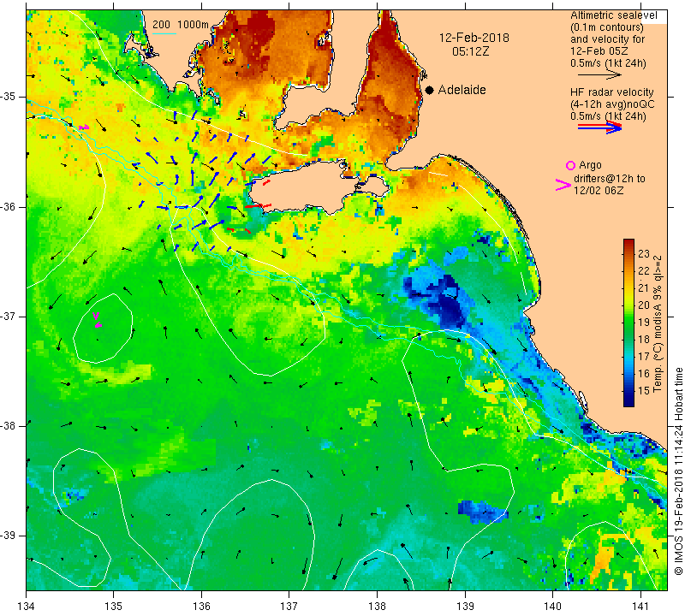The height and width of the screenshot is (616, 685).
Task: Click the -35 latitude axis label
Action: 9,97
